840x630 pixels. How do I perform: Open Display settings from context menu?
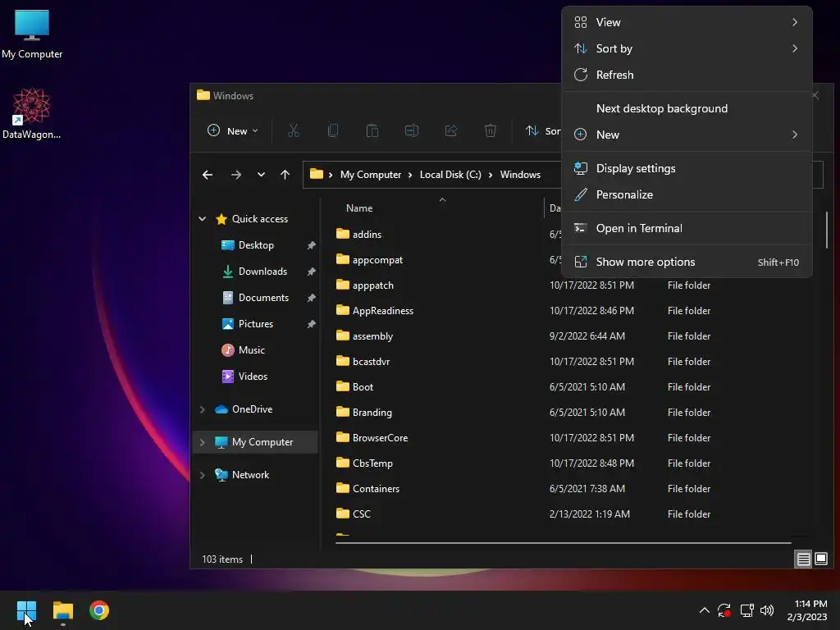(687, 169)
